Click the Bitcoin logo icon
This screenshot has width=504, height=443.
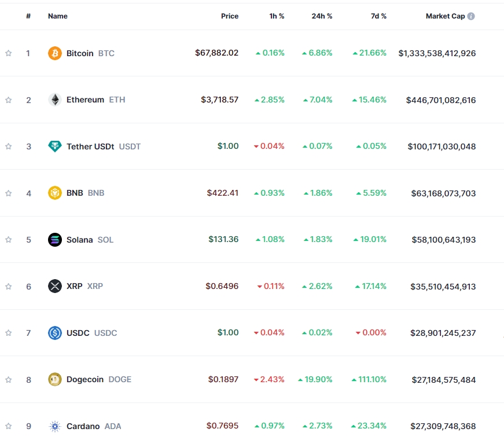[x=54, y=53]
